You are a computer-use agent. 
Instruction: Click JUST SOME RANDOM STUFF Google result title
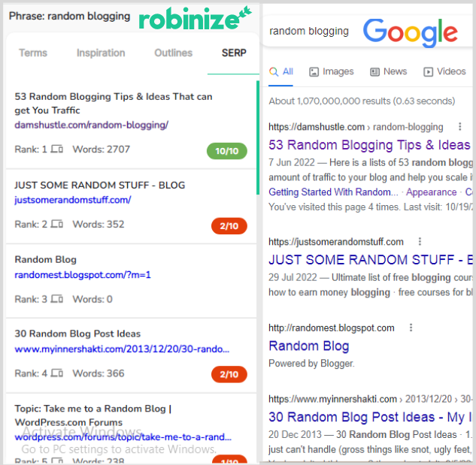coord(371,260)
